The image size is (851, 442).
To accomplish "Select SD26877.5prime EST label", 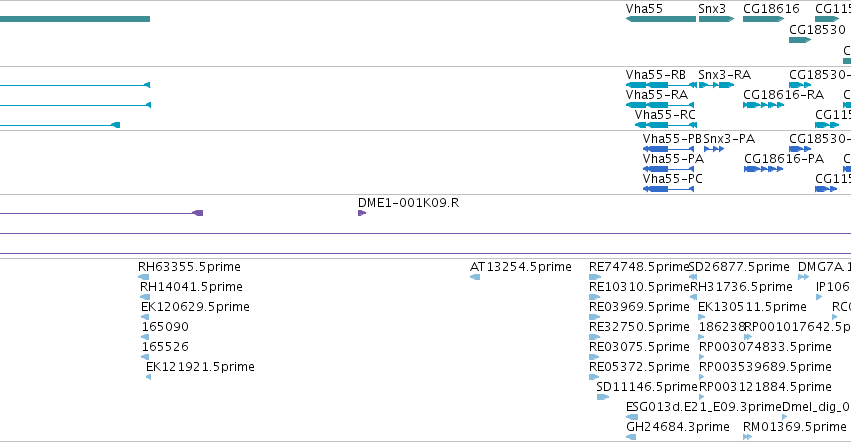I will click(739, 267).
